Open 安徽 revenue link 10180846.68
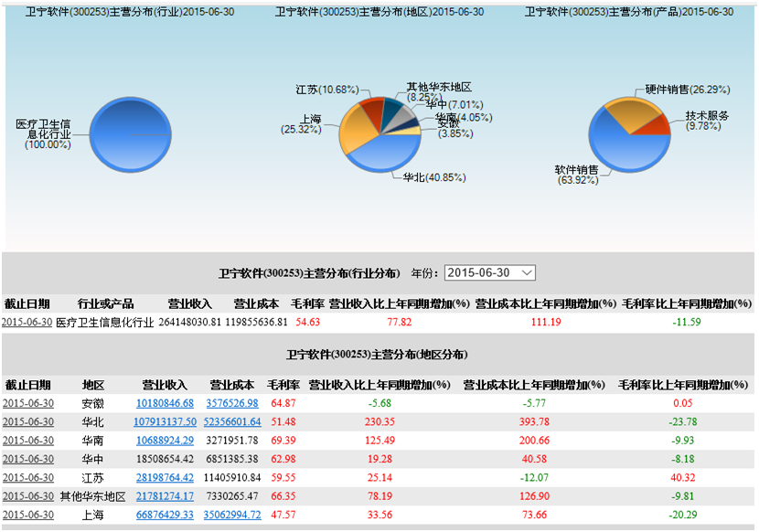This screenshot has height=532, width=759. coord(165,403)
